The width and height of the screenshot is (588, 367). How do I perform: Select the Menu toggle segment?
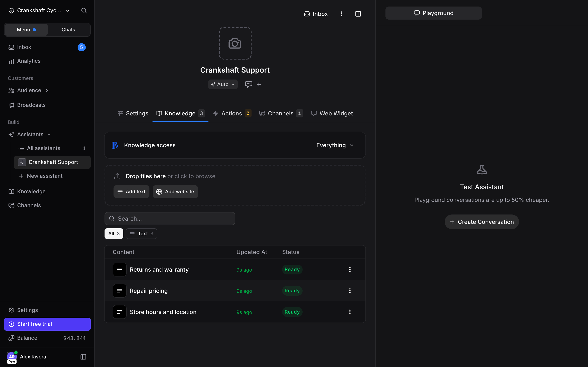pyautogui.click(x=26, y=30)
